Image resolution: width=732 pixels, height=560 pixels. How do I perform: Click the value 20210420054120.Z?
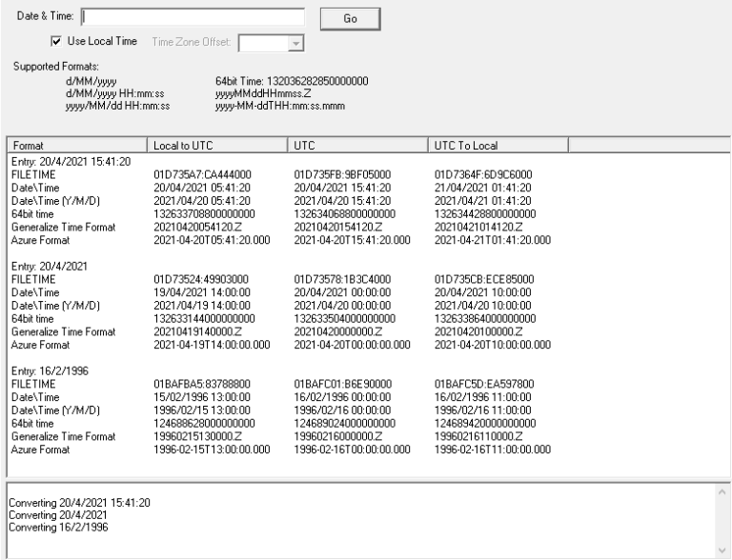point(197,227)
